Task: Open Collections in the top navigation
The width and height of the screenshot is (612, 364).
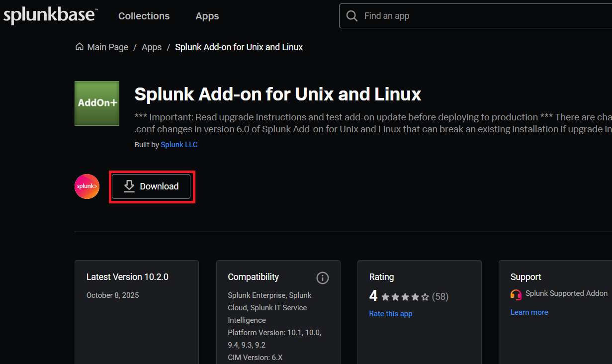Action: [x=144, y=16]
